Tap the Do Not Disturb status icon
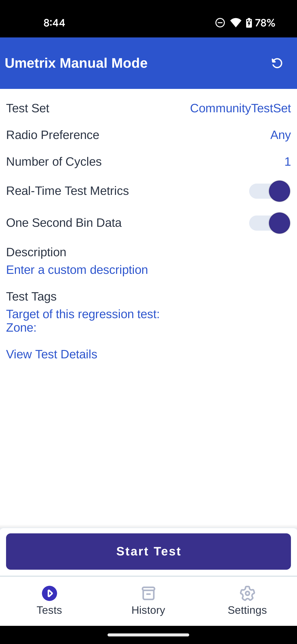This screenshot has height=644, width=297. (220, 23)
